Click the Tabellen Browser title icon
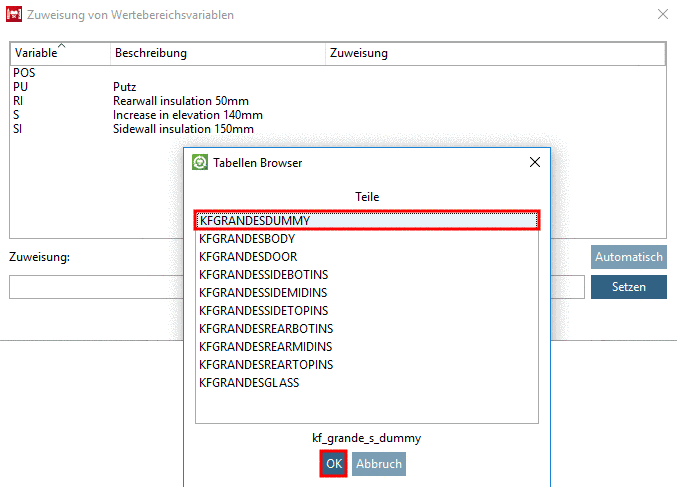Screen dimensions: 677x487 click(x=199, y=162)
